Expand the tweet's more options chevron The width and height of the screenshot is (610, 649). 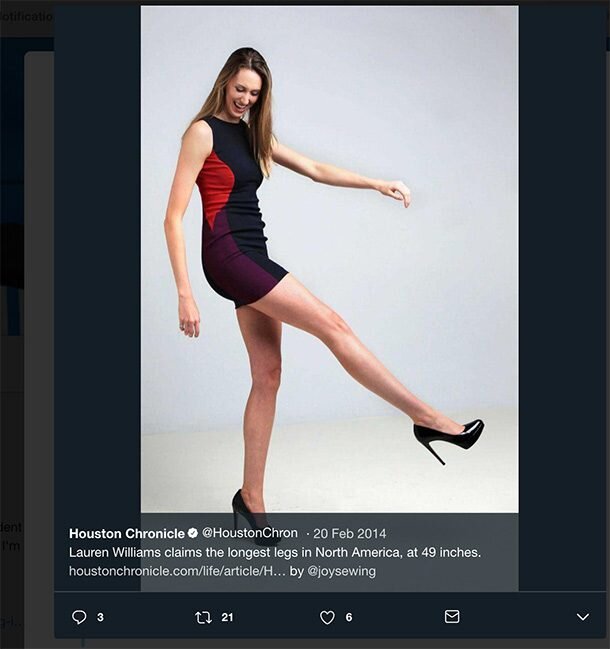[x=583, y=617]
